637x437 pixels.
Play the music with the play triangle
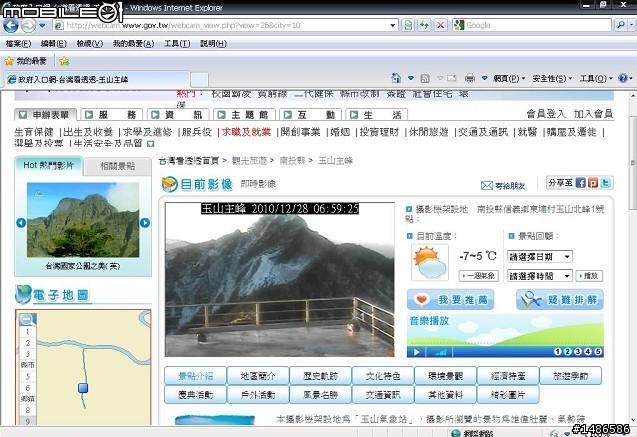point(416,352)
